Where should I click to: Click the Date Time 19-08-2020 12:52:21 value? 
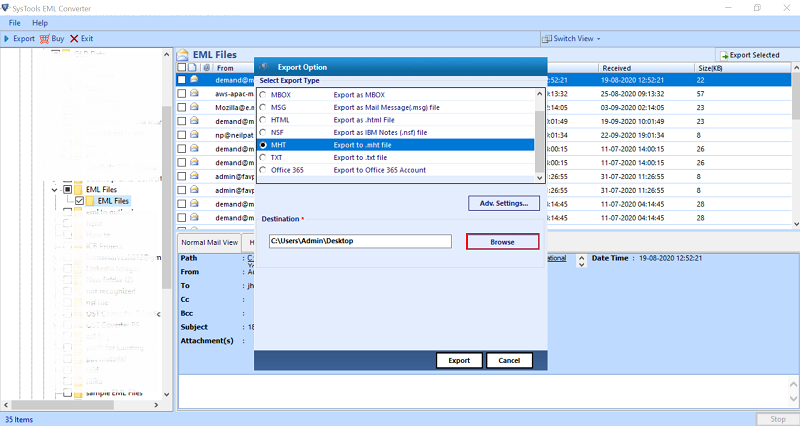click(670, 258)
